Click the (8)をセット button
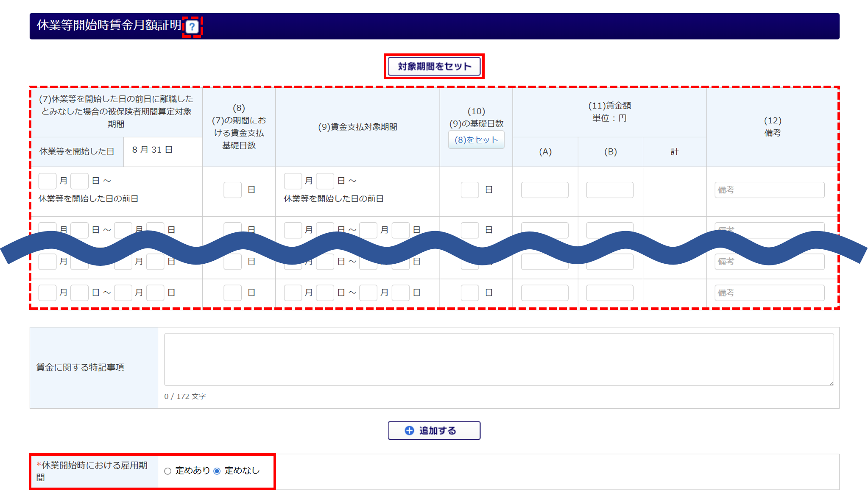The image size is (868, 502). coord(476,140)
